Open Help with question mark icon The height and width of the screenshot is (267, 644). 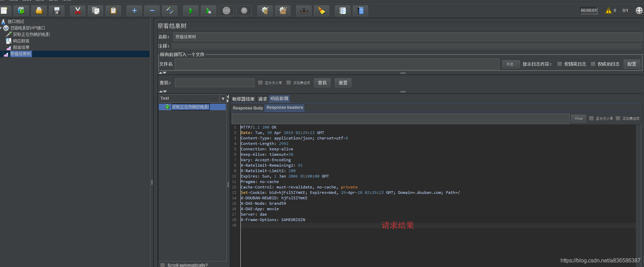point(361,11)
